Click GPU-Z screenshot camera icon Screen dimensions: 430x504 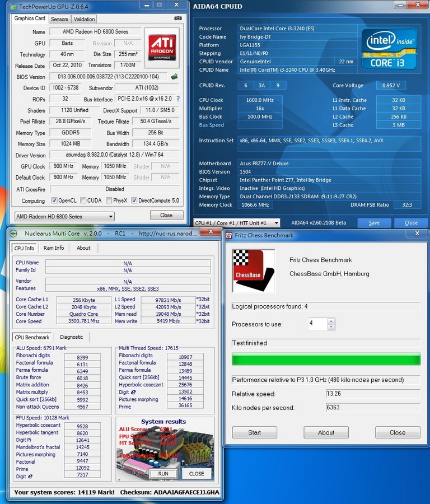177,18
